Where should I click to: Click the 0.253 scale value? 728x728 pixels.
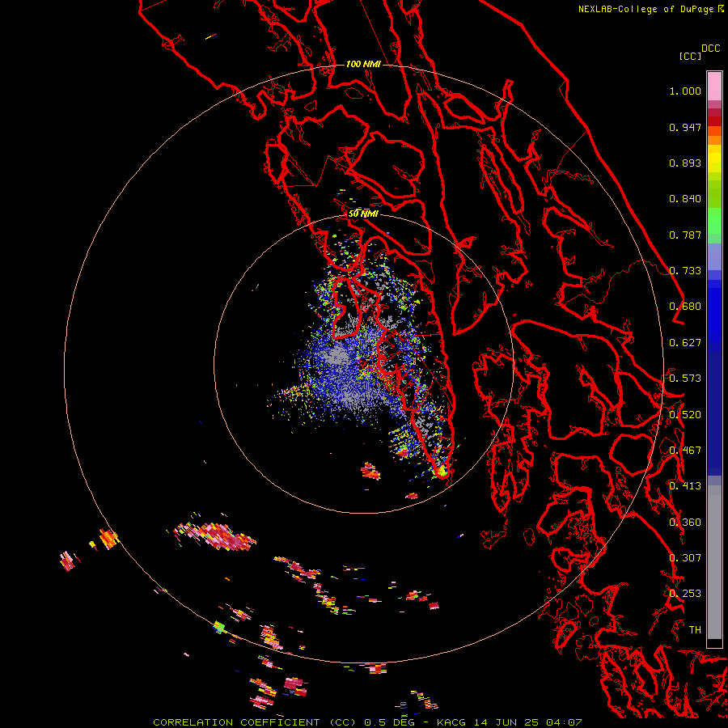(685, 594)
